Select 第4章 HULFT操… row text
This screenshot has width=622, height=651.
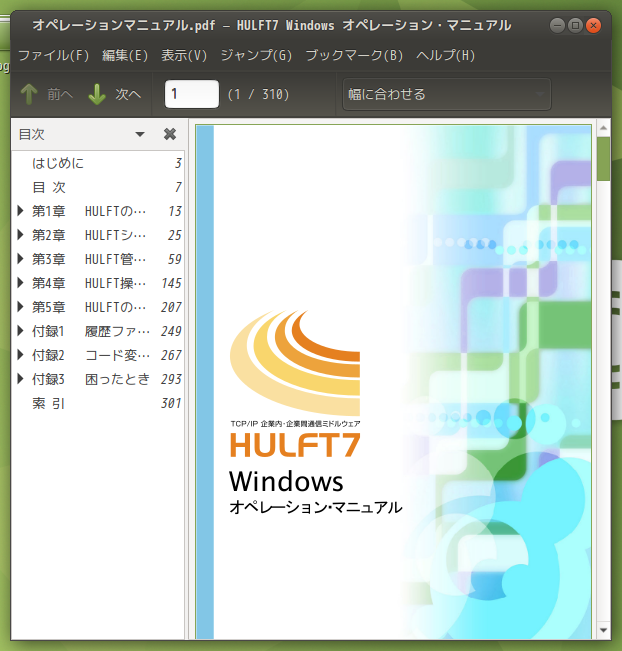(89, 283)
